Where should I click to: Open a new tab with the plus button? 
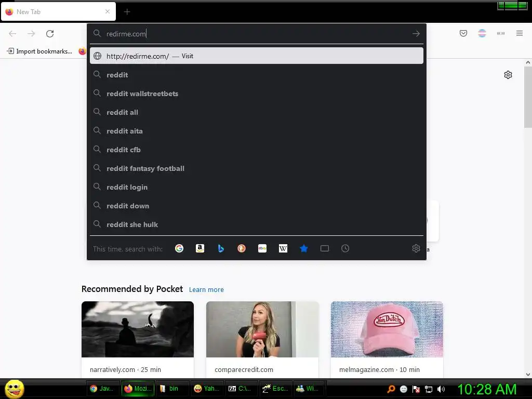127,12
